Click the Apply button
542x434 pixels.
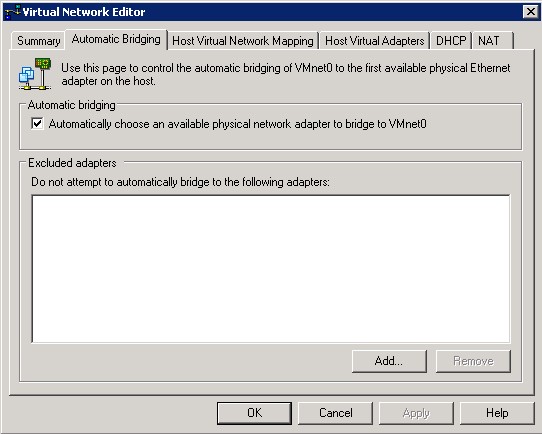click(416, 413)
